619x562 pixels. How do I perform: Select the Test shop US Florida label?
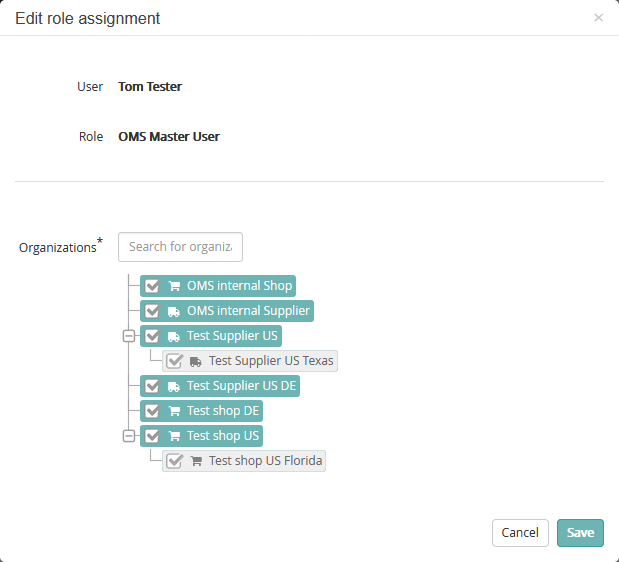pyautogui.click(x=266, y=461)
